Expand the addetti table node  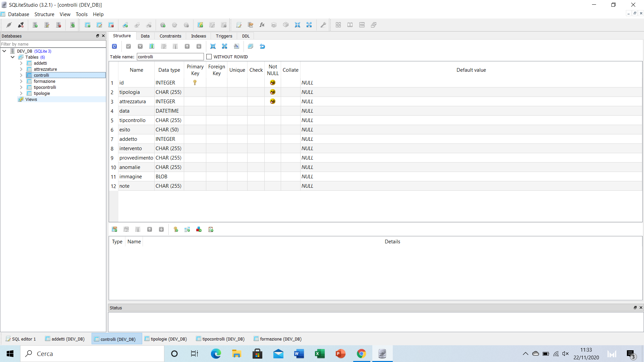click(x=21, y=63)
